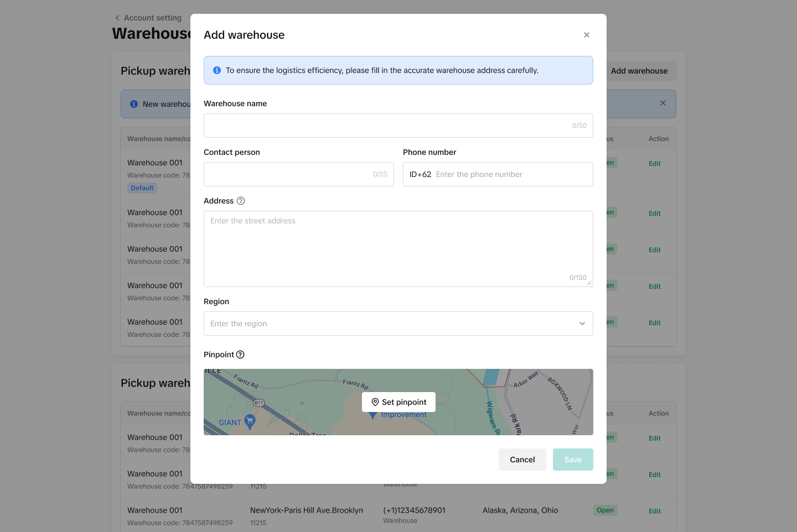Enter the phone number field
This screenshot has width=797, height=532.
tap(509, 174)
